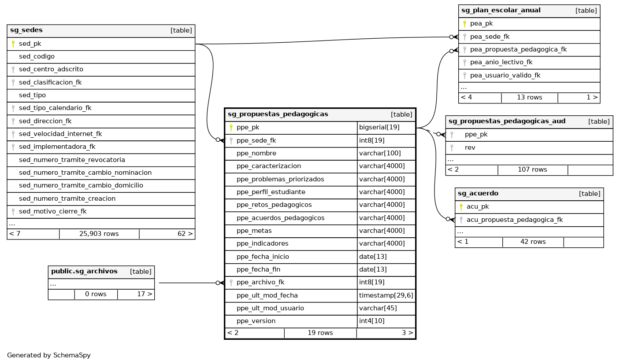
Task: Click the Generated by SchemaSpy text
Action: coord(49,355)
